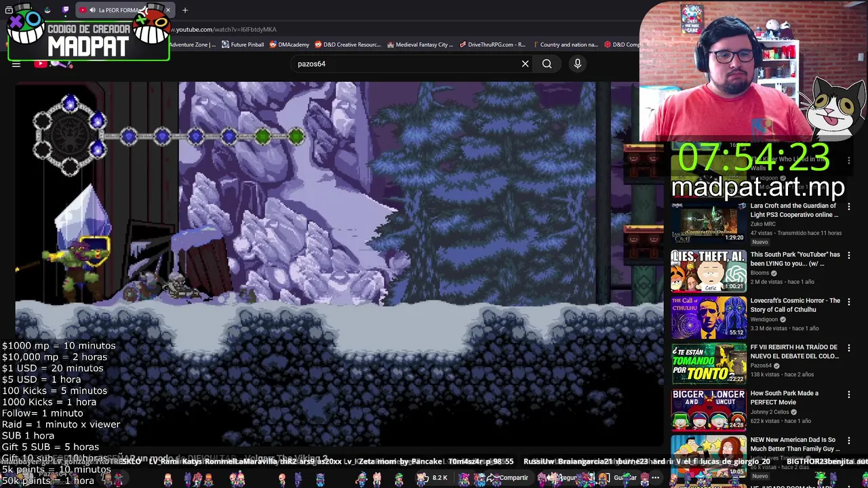Click the Compartir share button
The width and height of the screenshot is (868, 488).
click(509, 478)
